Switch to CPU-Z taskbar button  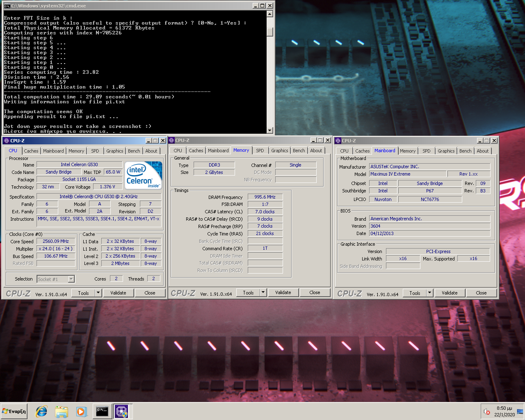tap(122, 411)
